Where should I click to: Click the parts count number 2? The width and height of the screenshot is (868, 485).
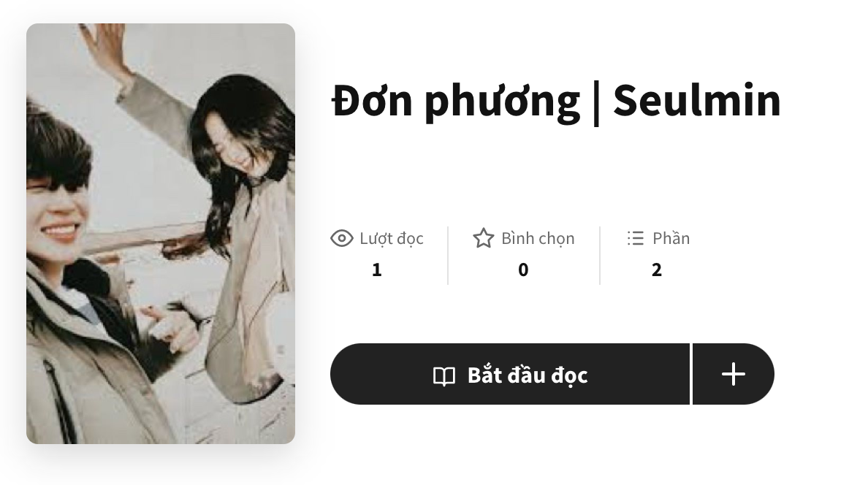pyautogui.click(x=656, y=270)
